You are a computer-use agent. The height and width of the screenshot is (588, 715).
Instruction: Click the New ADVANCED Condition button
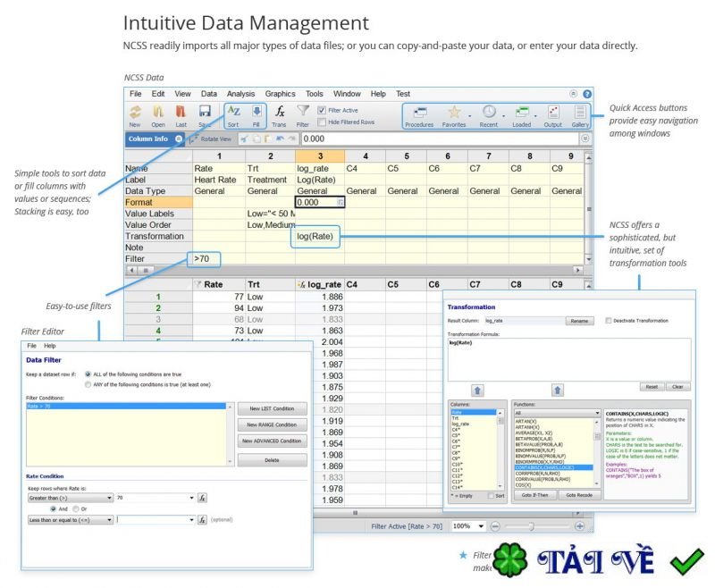[273, 441]
